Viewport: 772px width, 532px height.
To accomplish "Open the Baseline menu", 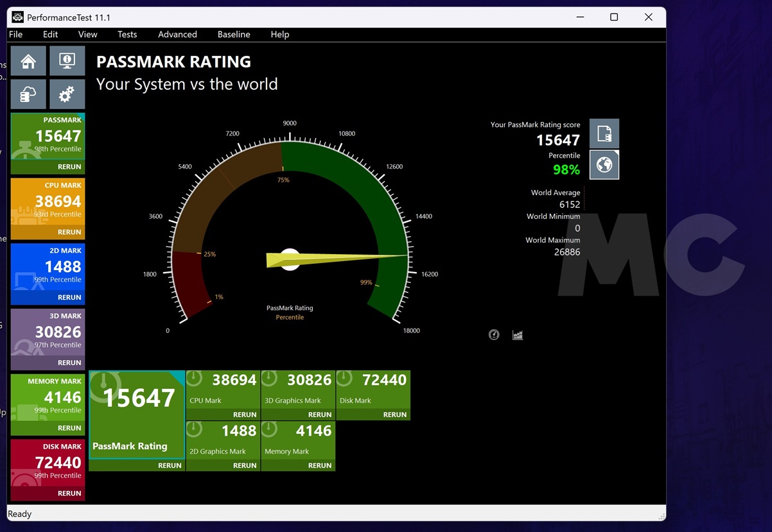I will pos(234,34).
